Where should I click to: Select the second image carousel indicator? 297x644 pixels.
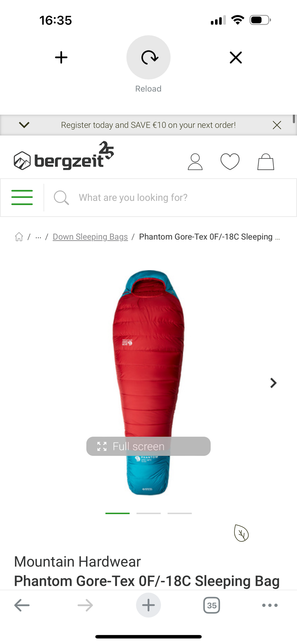click(x=148, y=513)
